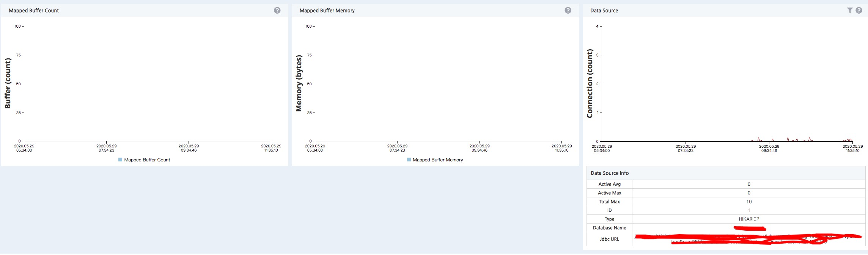Click the Mapped Buffer Count legend color square
Viewport: 868px width, 255px height.
(x=120, y=160)
